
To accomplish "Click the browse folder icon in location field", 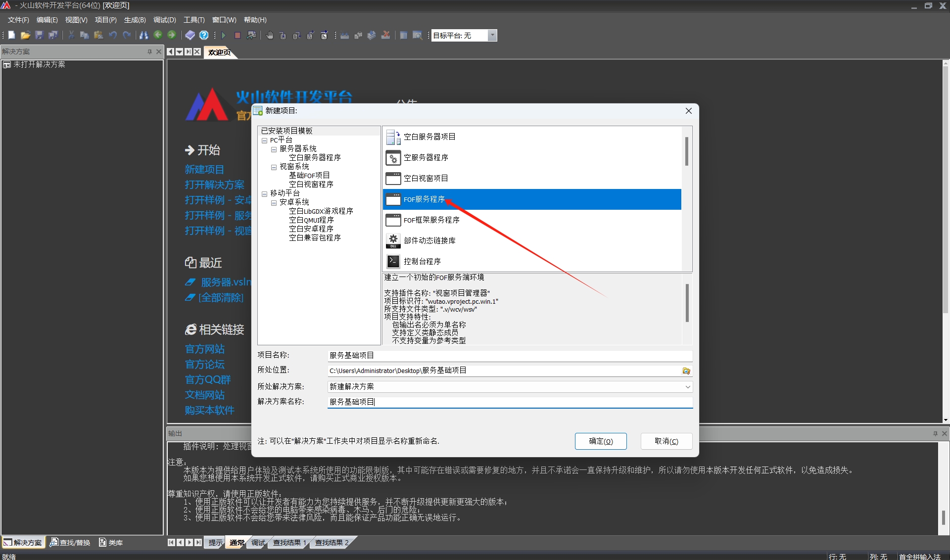I will coord(686,371).
